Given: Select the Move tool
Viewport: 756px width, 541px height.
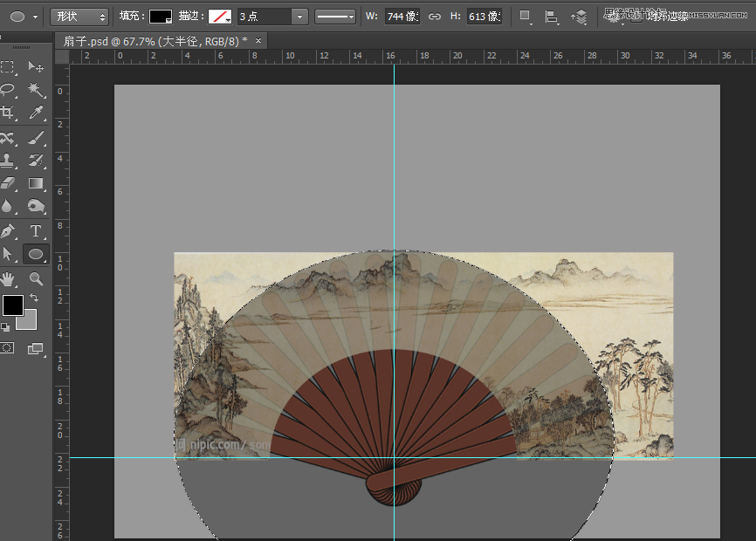Looking at the screenshot, I should [x=35, y=68].
